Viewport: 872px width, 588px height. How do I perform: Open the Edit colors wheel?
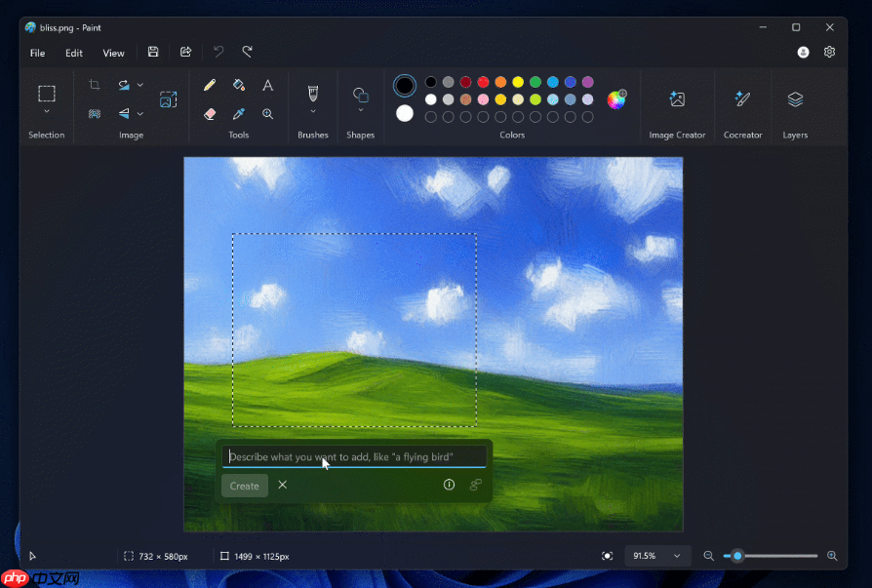616,99
